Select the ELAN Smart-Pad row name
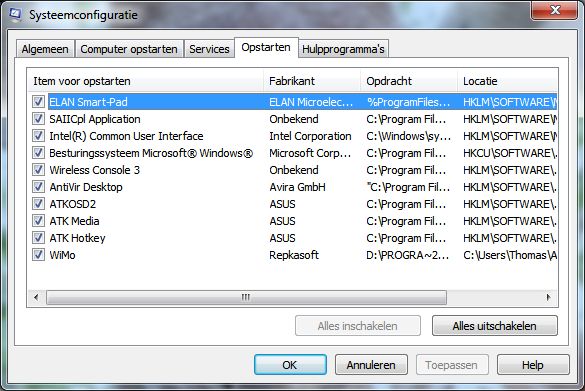Viewport: 585px width, 391px height. 88,102
